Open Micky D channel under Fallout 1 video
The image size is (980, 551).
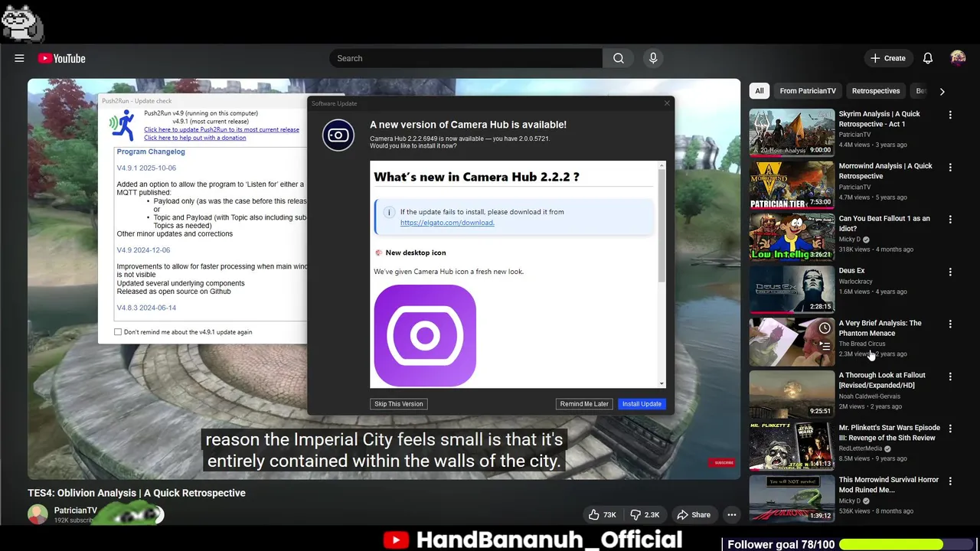pyautogui.click(x=850, y=240)
